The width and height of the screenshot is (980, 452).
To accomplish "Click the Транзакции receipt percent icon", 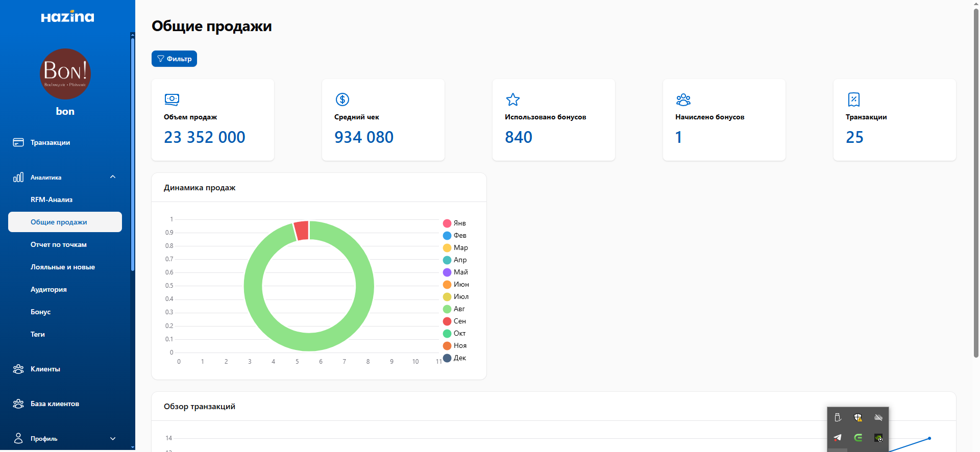I will 854,99.
